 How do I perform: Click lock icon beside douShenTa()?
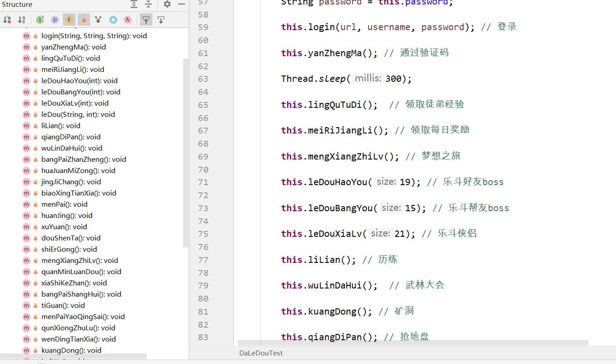(36, 238)
